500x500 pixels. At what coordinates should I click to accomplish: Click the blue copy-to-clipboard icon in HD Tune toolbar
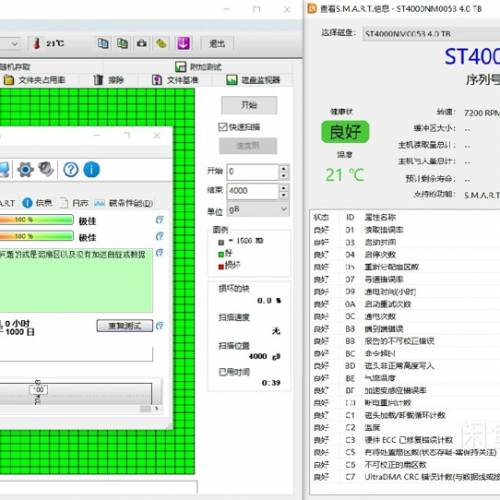(103, 43)
